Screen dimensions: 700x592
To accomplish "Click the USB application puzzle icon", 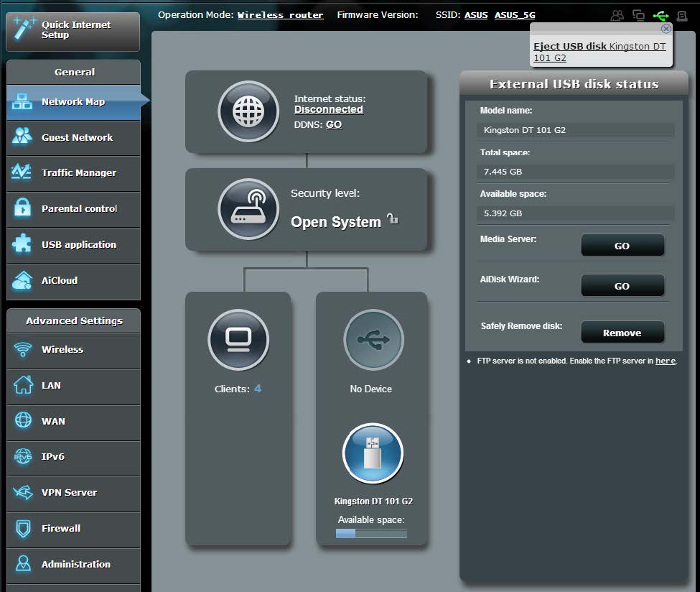I will pyautogui.click(x=22, y=244).
